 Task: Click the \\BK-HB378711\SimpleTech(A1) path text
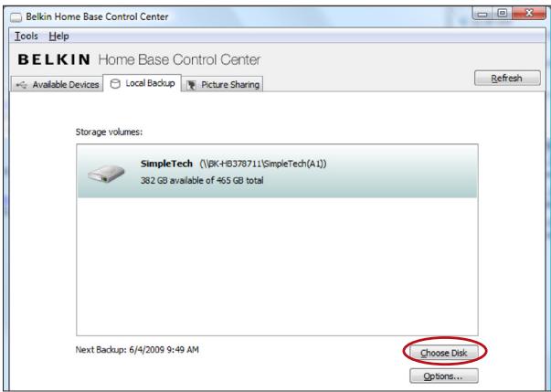point(263,164)
